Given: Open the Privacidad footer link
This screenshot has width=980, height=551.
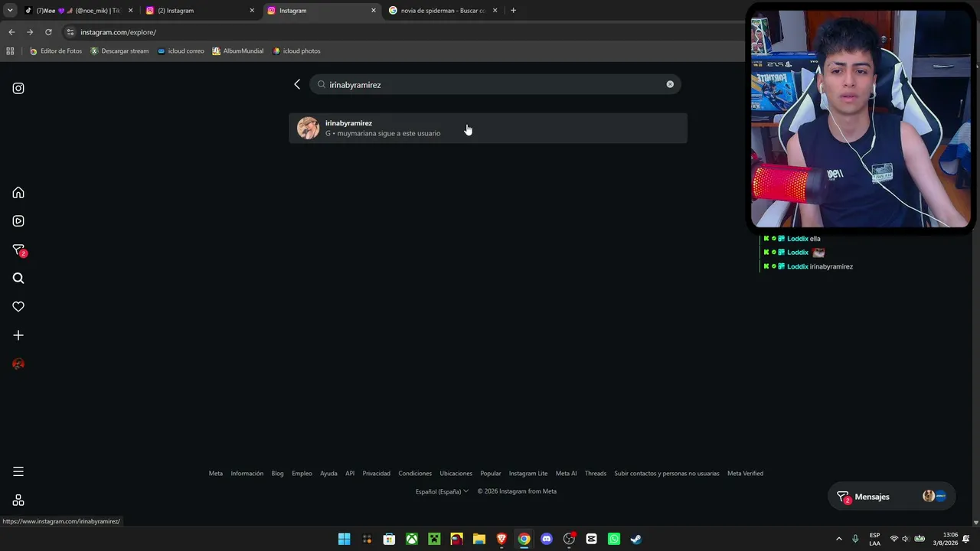Looking at the screenshot, I should click(x=377, y=473).
